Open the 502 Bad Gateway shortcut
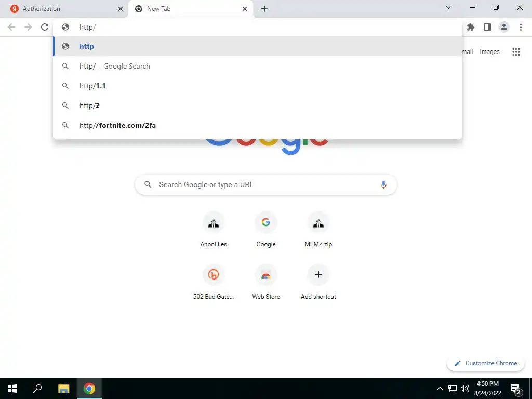 pyautogui.click(x=214, y=281)
